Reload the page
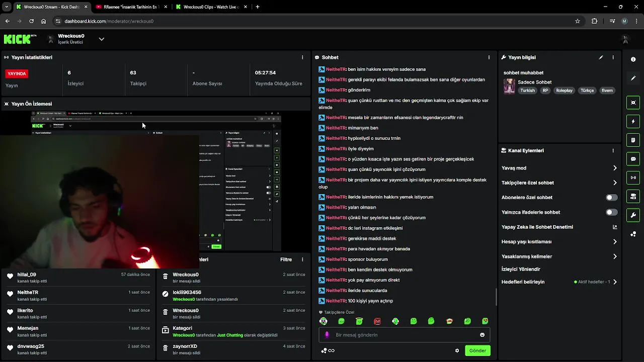The image size is (644, 362). [31, 21]
